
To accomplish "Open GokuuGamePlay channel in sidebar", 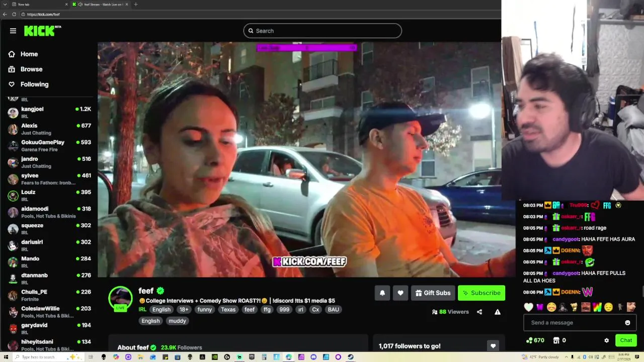I will (49, 145).
